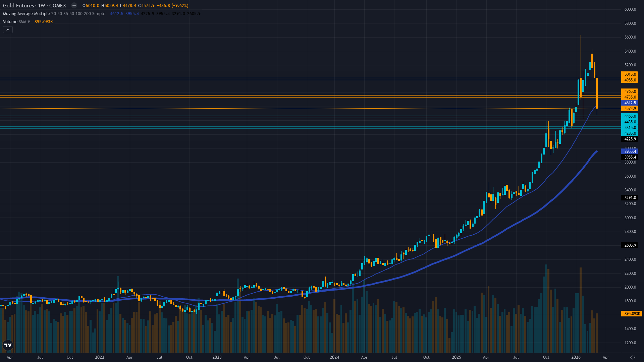This screenshot has height=362, width=644.
Task: Click the SMA 9 text in the Volume legend
Action: (x=24, y=21)
